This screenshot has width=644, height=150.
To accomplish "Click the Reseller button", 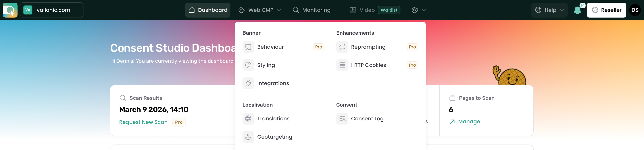I will 606,10.
